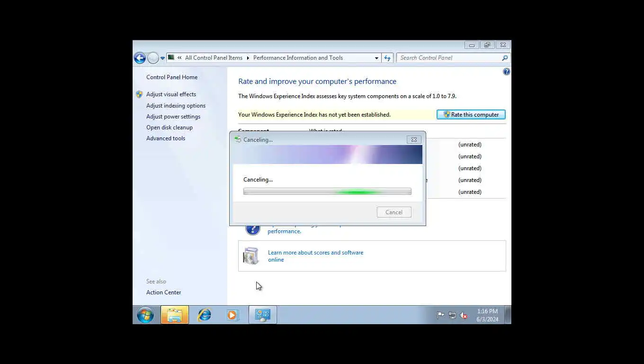Open Action Center under See also
This screenshot has height=364, width=644.
(163, 292)
